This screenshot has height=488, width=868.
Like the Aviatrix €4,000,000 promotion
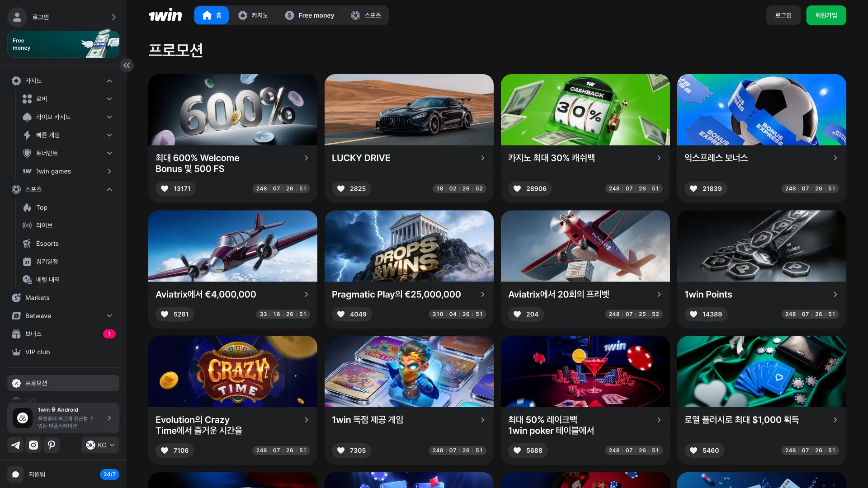pyautogui.click(x=175, y=314)
